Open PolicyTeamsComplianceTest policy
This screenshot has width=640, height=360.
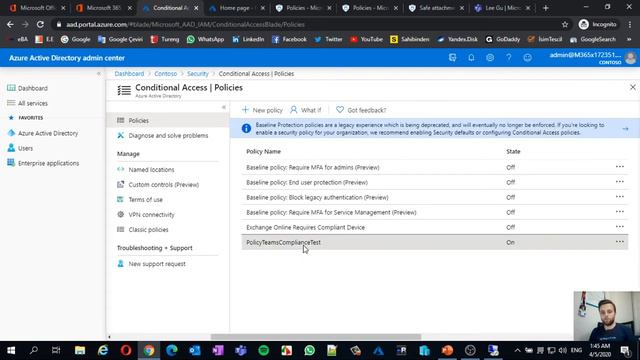coord(283,242)
